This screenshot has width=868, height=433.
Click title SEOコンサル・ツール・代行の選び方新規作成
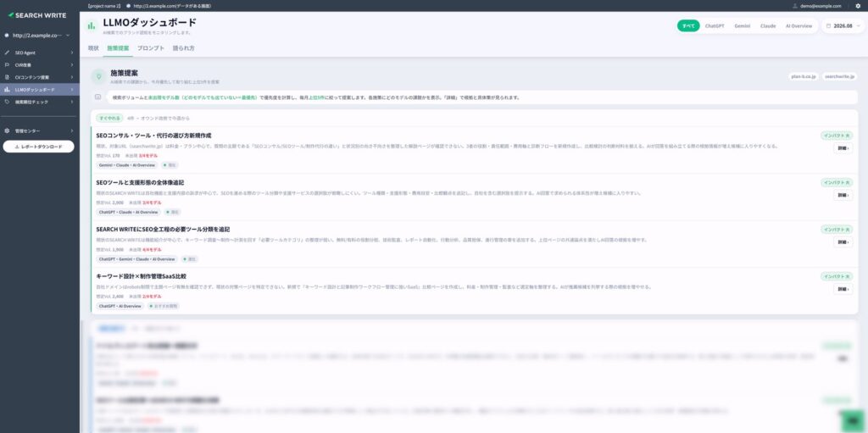pyautogui.click(x=153, y=135)
